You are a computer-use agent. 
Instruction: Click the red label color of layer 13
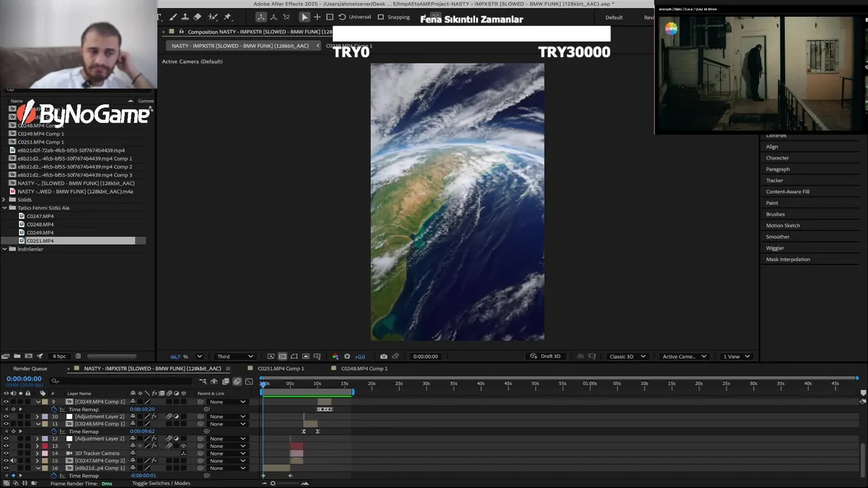(45, 446)
